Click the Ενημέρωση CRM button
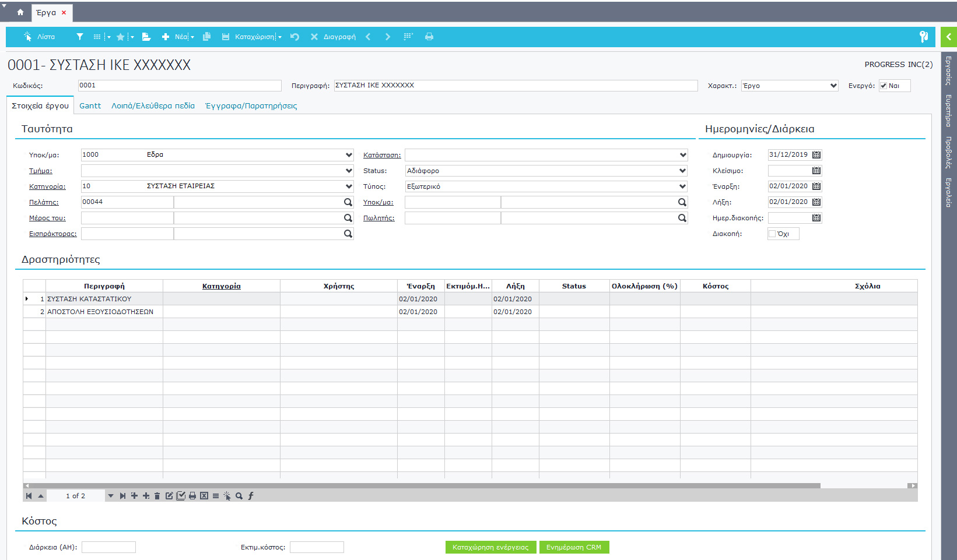The image size is (957, 560). coord(574,547)
